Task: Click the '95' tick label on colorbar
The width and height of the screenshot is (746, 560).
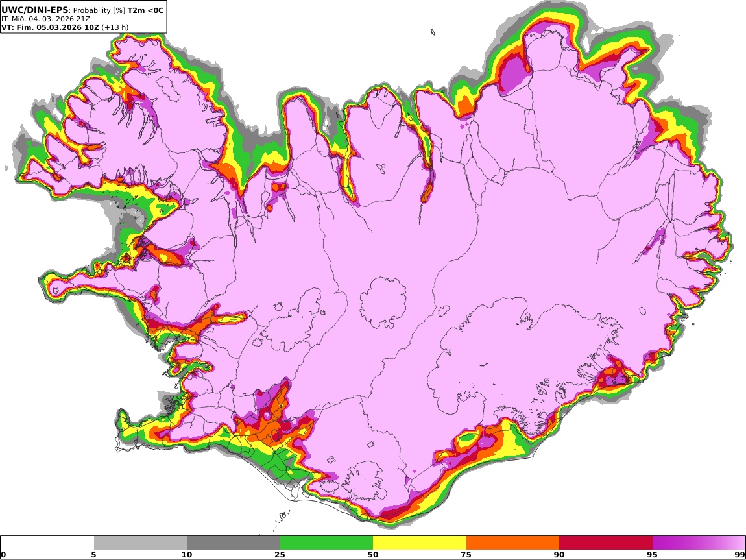Action: pyautogui.click(x=652, y=555)
